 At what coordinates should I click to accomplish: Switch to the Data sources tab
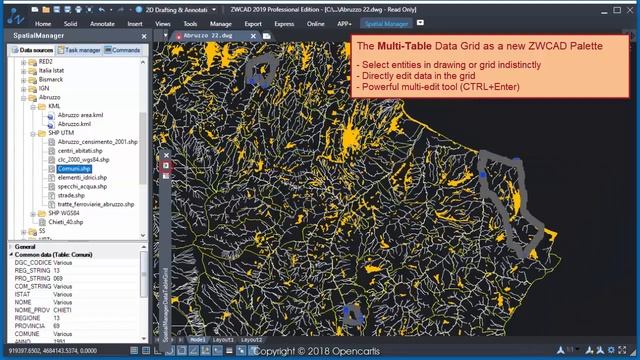(32, 50)
